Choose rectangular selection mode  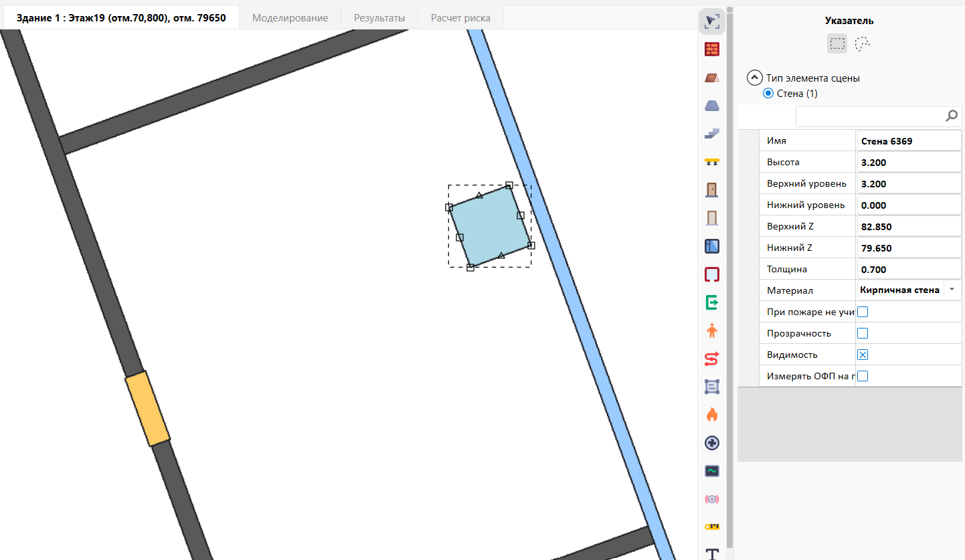[x=837, y=43]
